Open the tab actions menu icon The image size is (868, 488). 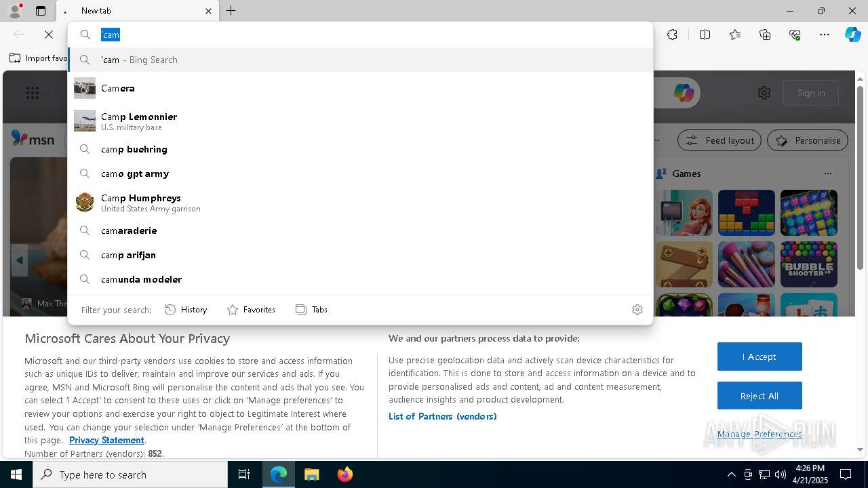pos(41,11)
